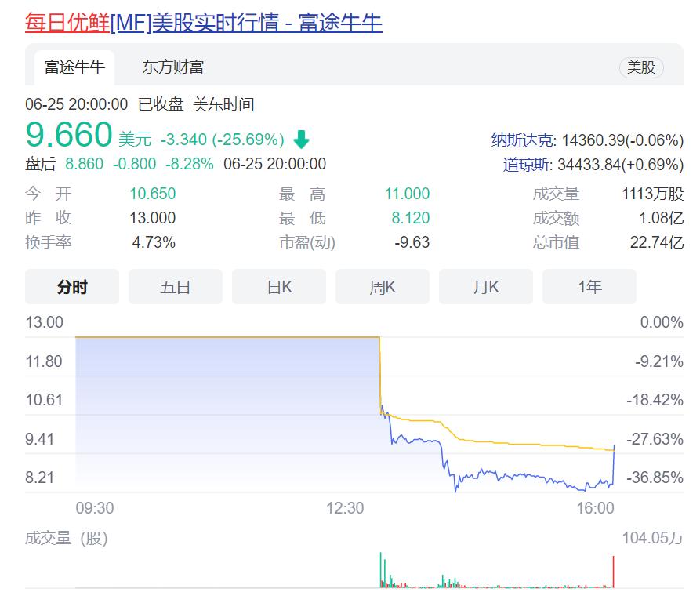This screenshot has height=592, width=700.
Task: Open the 周K chart tab
Action: [383, 287]
